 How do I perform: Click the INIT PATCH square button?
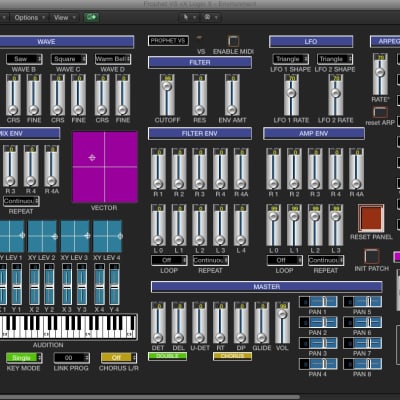371,257
